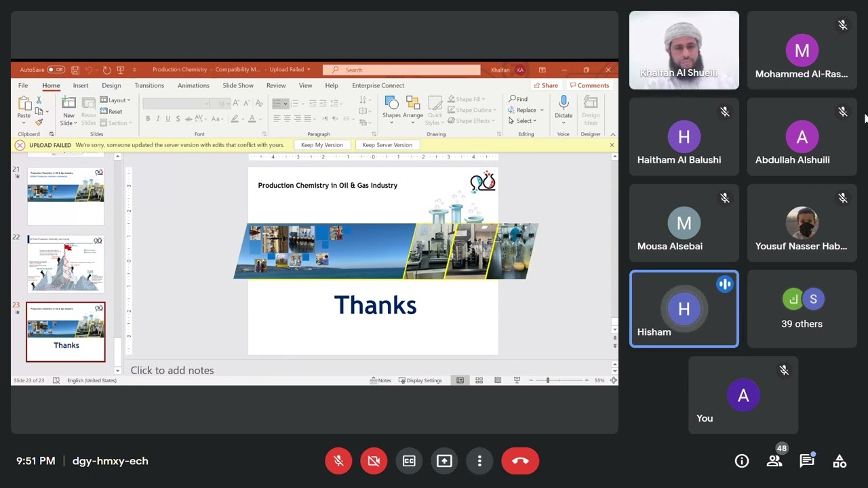Open the Insert ribbon tab
868x488 pixels.
click(81, 85)
